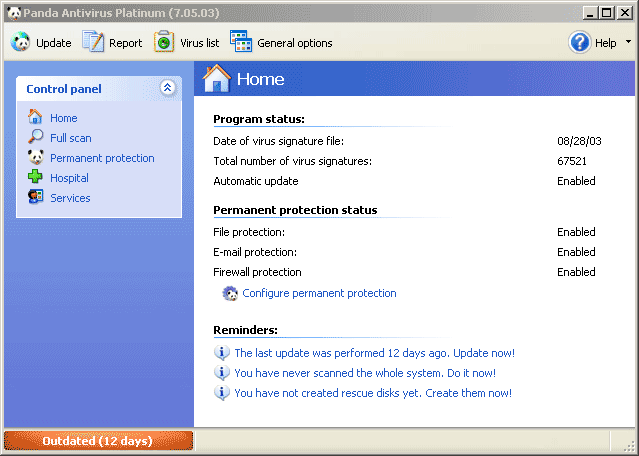Open General options icon in toolbar
639x456 pixels.
pyautogui.click(x=241, y=42)
